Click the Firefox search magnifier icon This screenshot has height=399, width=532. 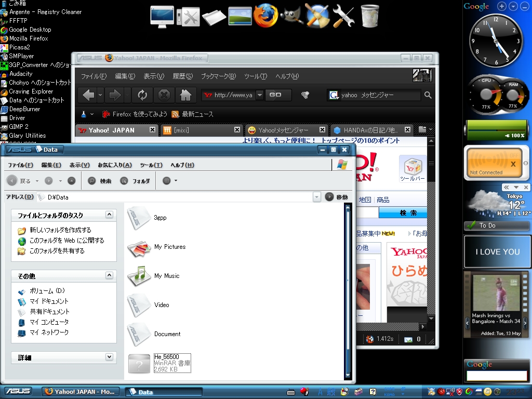click(428, 96)
